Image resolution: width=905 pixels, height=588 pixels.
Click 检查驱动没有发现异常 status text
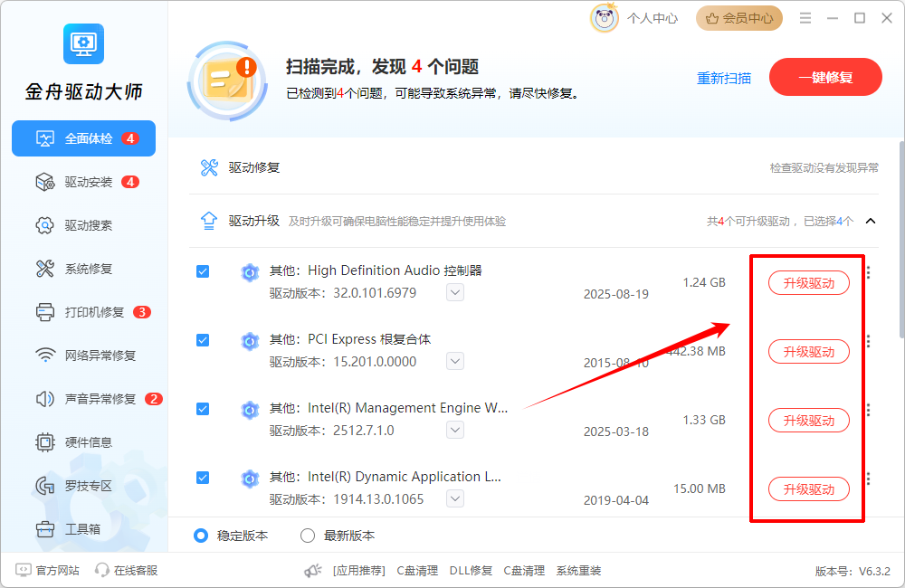click(x=824, y=168)
